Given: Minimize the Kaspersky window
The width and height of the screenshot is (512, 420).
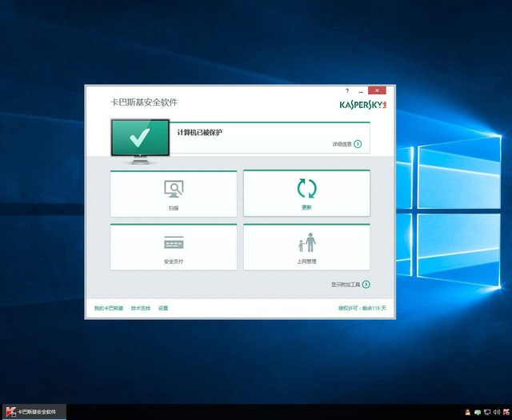Looking at the screenshot, I should click(362, 91).
